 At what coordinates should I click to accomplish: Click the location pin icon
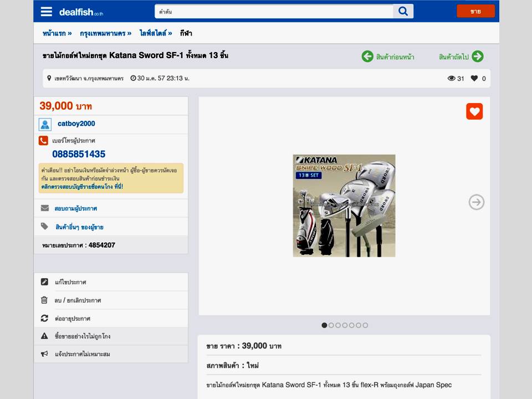click(x=49, y=78)
